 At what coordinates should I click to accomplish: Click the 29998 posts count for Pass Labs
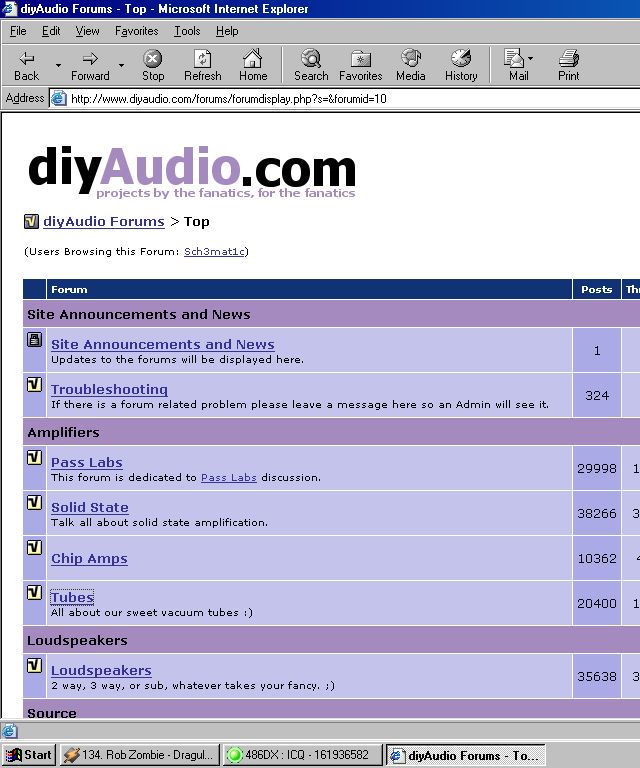(x=596, y=468)
